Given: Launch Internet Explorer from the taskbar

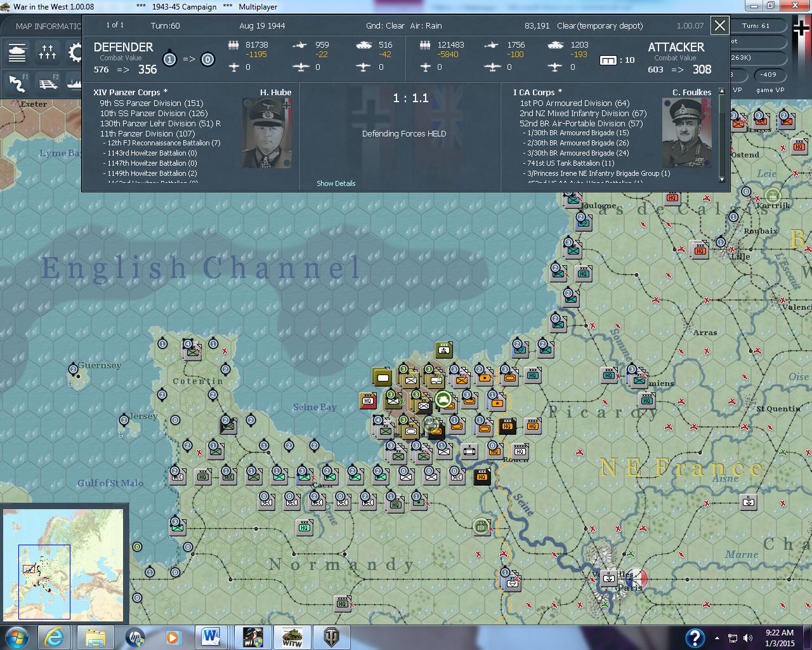Looking at the screenshot, I should [54, 637].
